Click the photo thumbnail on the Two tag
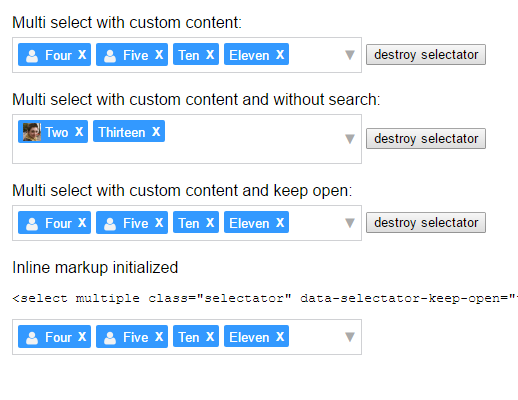The image size is (518, 400). 32,132
